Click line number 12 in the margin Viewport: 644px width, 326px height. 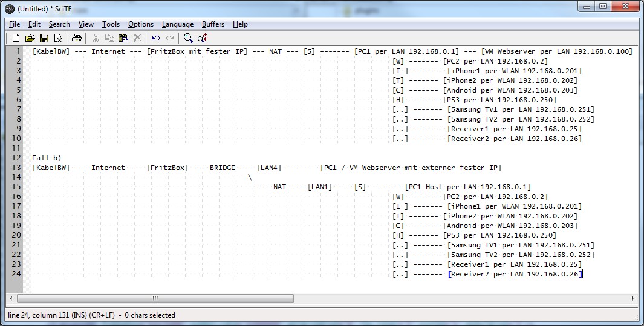(16, 158)
